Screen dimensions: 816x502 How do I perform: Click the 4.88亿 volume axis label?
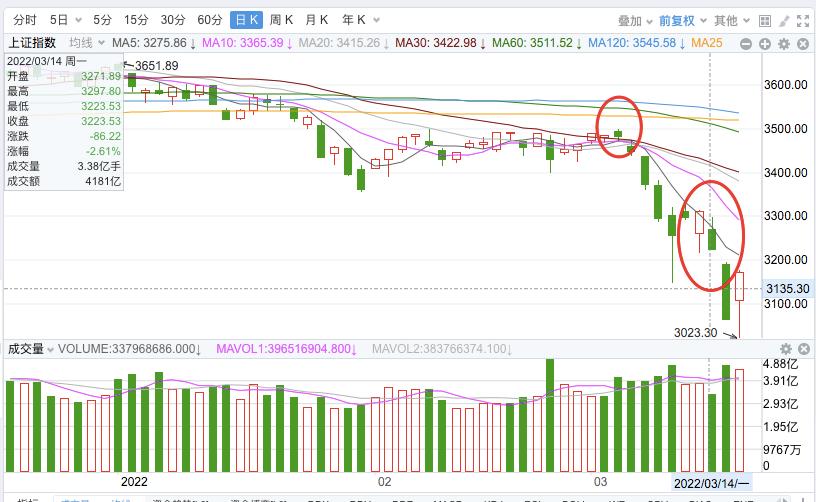780,364
